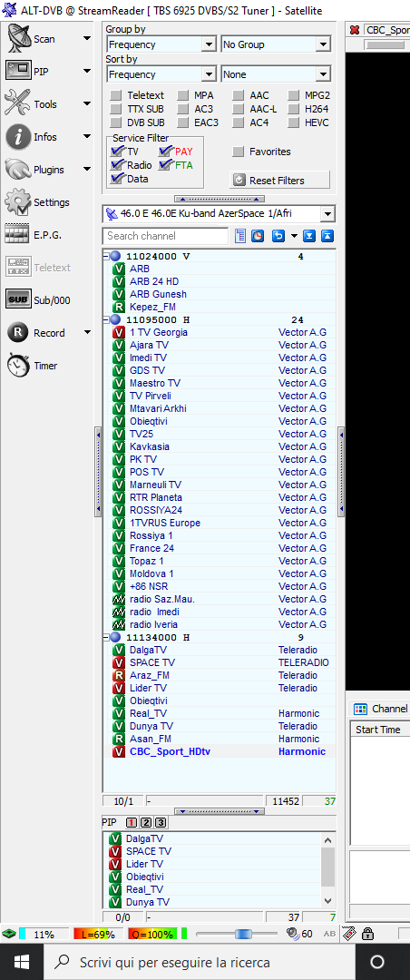Click the collapse-all up arrow icon
The height and width of the screenshot is (980, 410).
327,236
